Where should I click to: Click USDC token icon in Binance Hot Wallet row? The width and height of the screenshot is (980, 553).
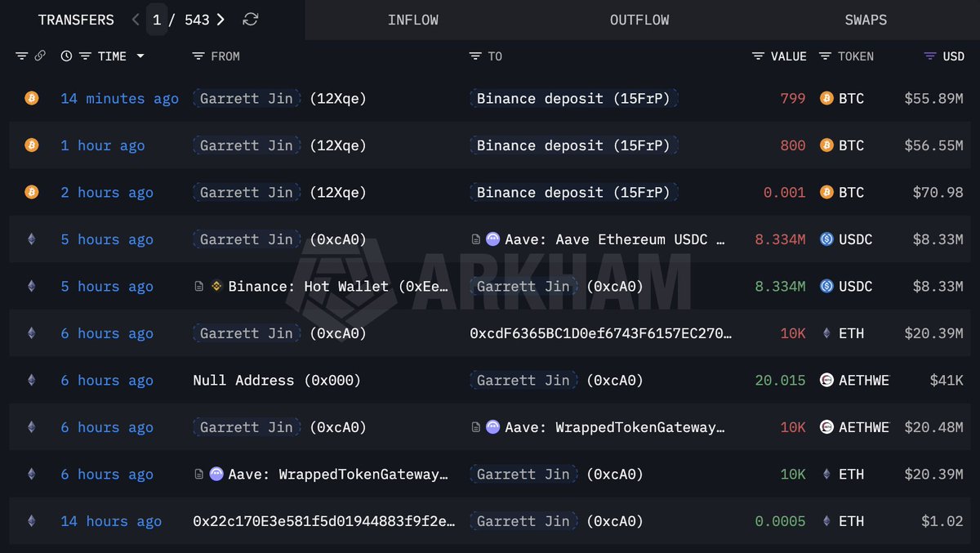tap(826, 286)
